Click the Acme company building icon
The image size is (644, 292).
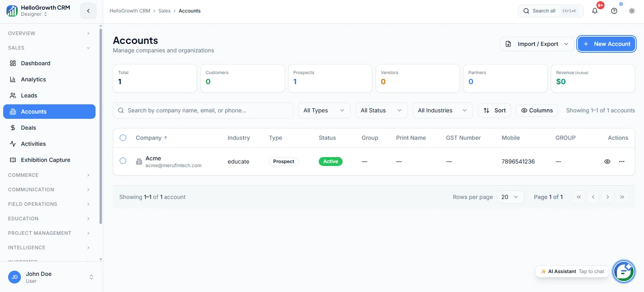139,162
